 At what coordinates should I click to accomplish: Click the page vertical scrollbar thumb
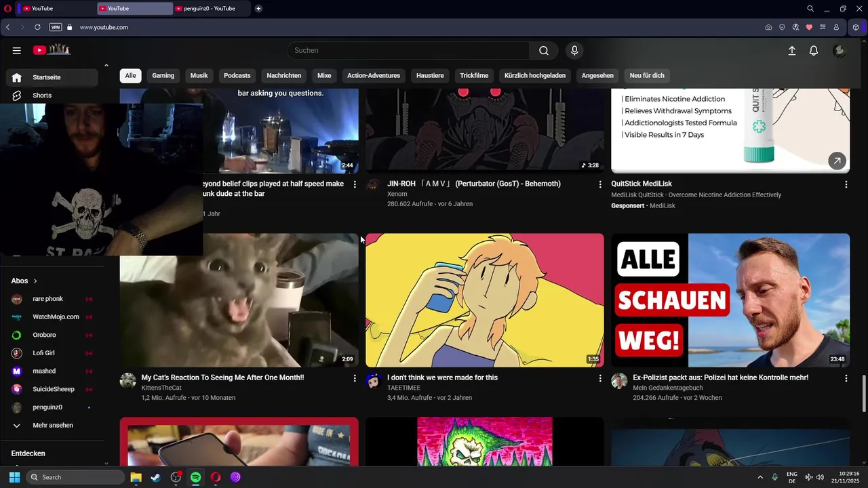(864, 393)
